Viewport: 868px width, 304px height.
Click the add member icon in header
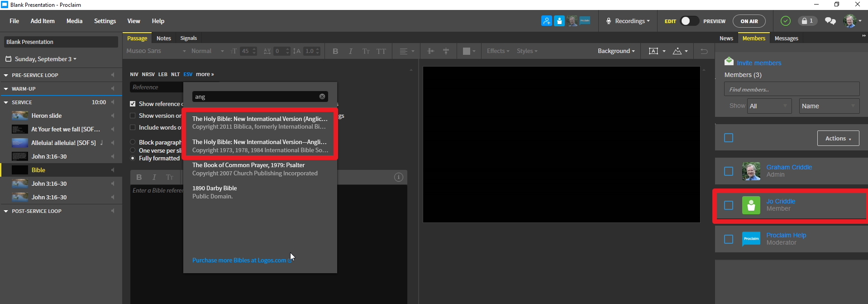[x=547, y=21]
